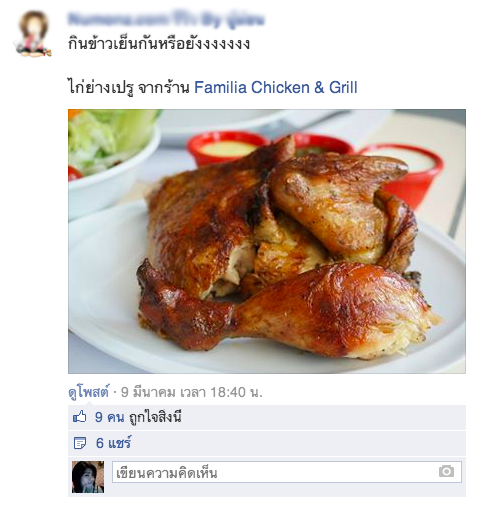
Task: Attach a photo with the camera icon
Action: (x=446, y=471)
